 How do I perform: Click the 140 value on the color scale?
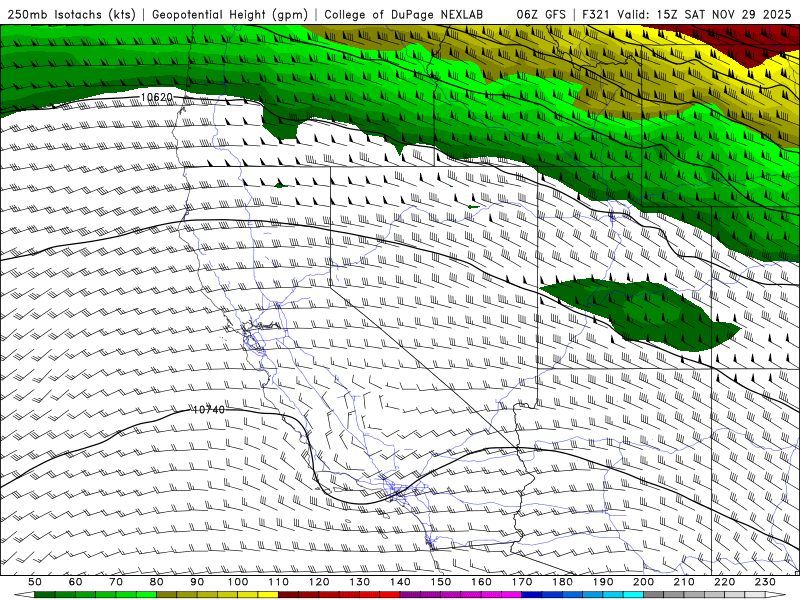[400, 582]
